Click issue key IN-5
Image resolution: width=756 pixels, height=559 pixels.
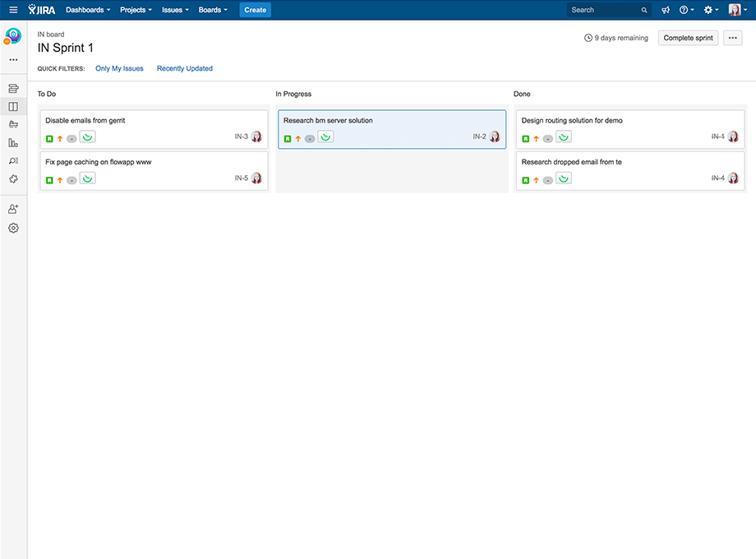(241, 178)
